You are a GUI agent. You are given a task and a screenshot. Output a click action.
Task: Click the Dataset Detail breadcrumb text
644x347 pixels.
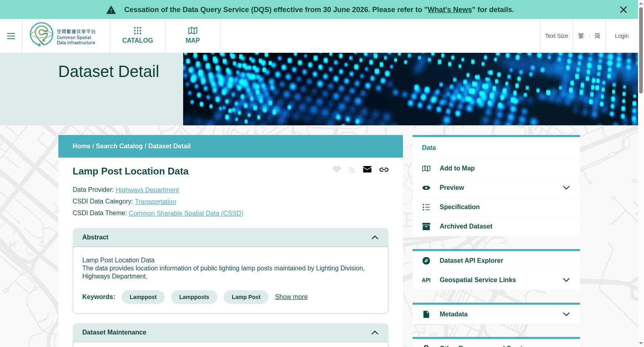point(169,146)
